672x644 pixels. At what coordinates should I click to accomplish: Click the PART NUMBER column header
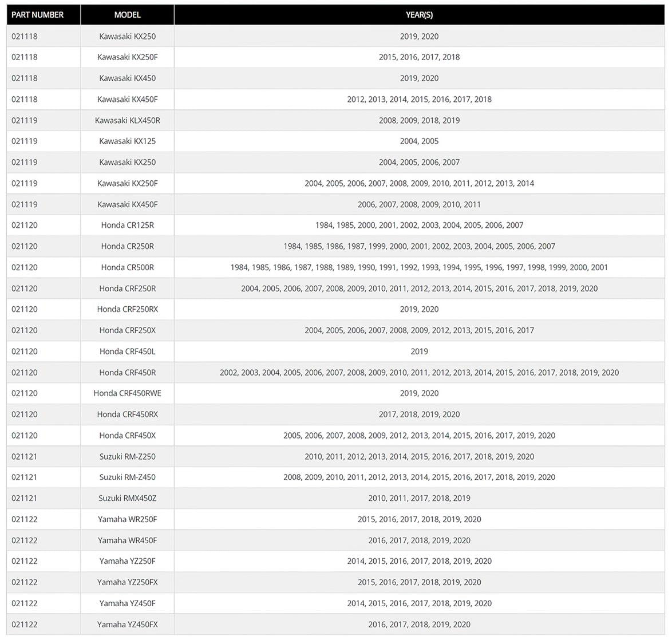coord(37,15)
